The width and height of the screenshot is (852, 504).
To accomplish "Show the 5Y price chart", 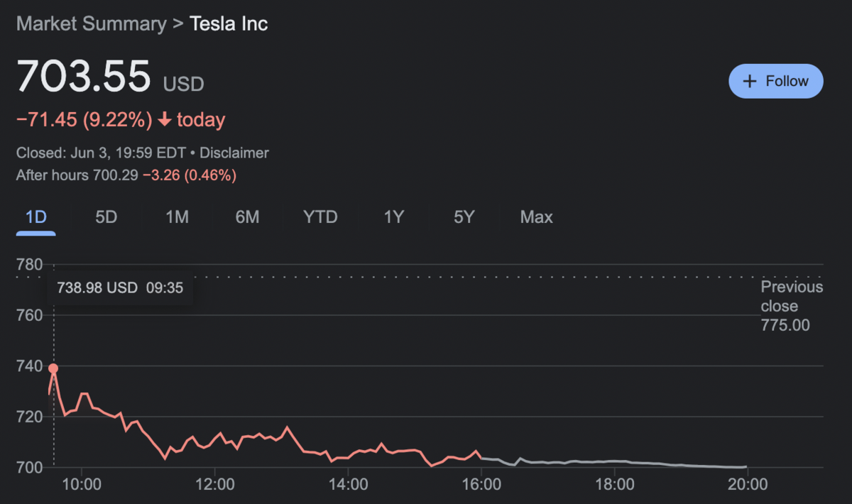I will coord(464,217).
